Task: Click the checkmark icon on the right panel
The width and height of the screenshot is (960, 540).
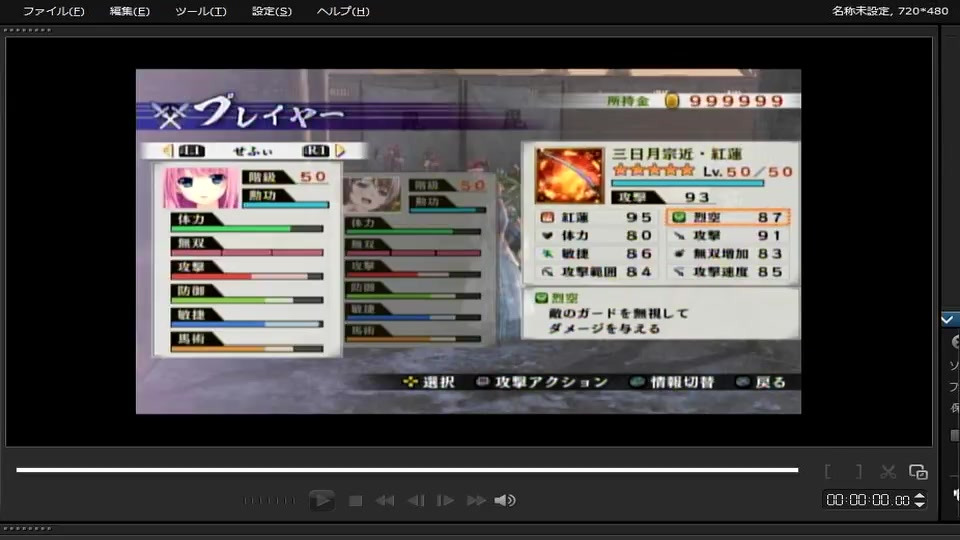Action: 948,320
